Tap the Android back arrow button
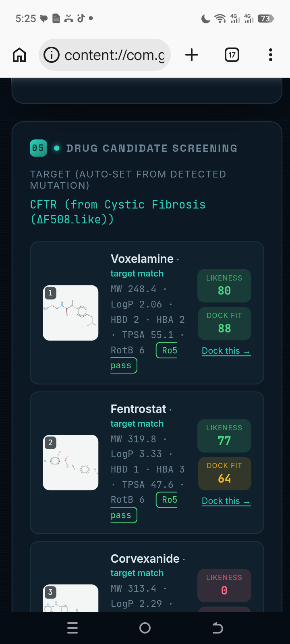This screenshot has width=290, height=644. coord(217,628)
